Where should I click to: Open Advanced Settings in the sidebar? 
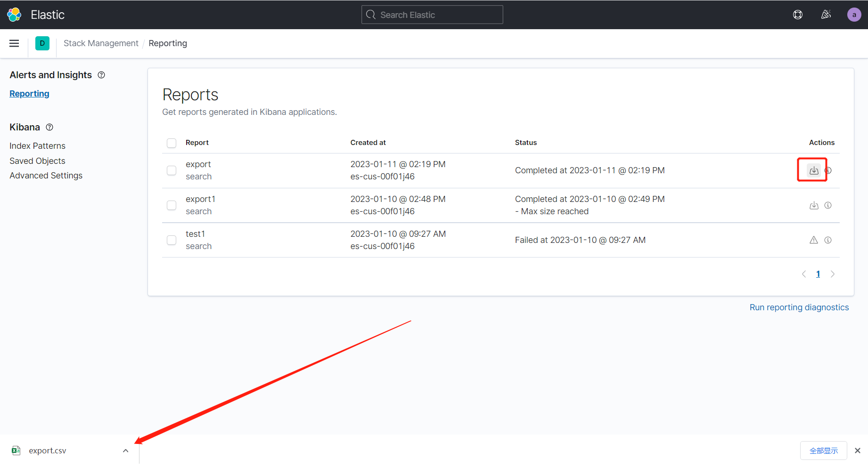click(x=46, y=176)
